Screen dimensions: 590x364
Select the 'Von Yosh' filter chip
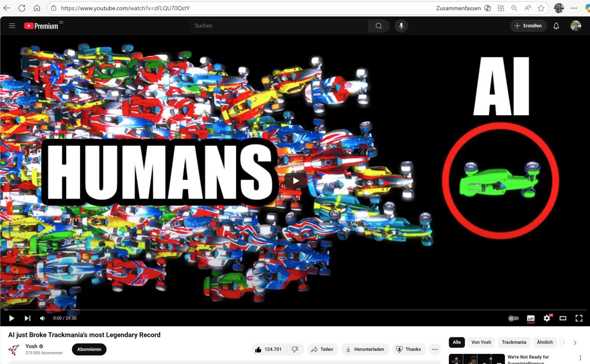tap(481, 342)
